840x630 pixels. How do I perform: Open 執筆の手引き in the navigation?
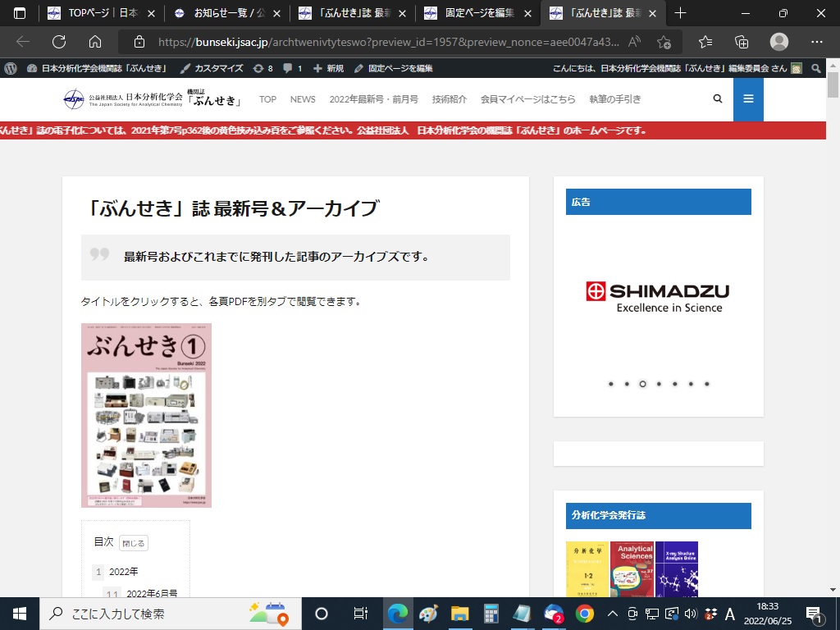click(615, 99)
